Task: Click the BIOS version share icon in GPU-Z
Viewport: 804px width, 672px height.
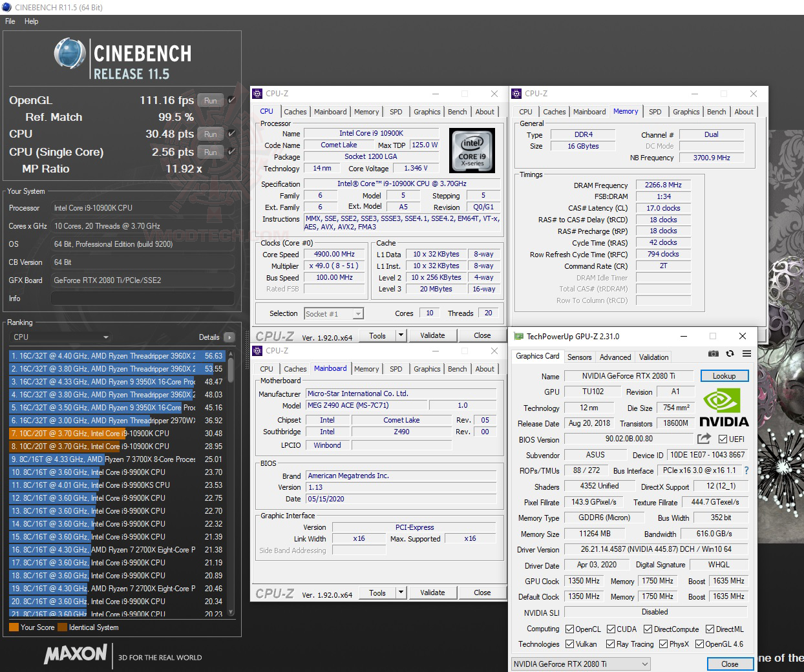Action: pos(704,439)
